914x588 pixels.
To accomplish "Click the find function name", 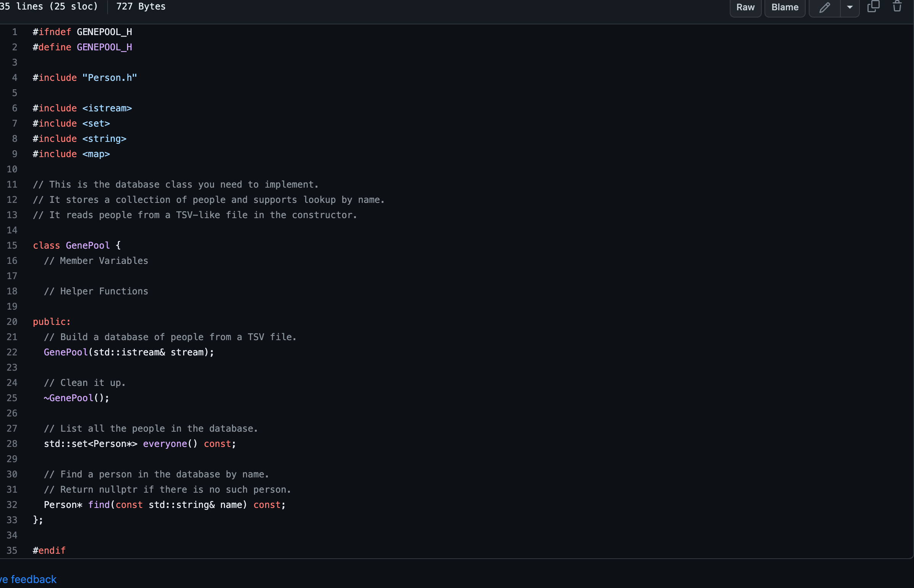I will 98,505.
